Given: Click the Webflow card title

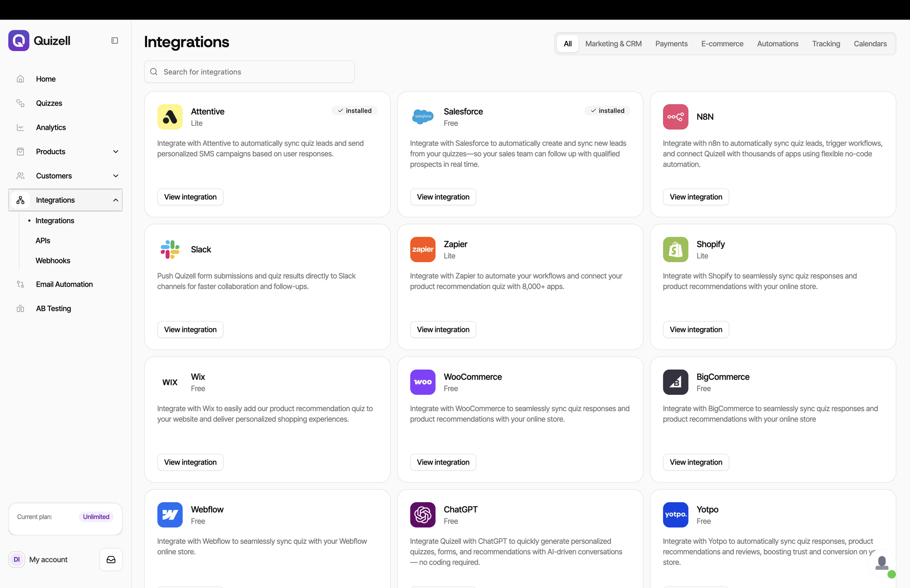Looking at the screenshot, I should click(207, 510).
